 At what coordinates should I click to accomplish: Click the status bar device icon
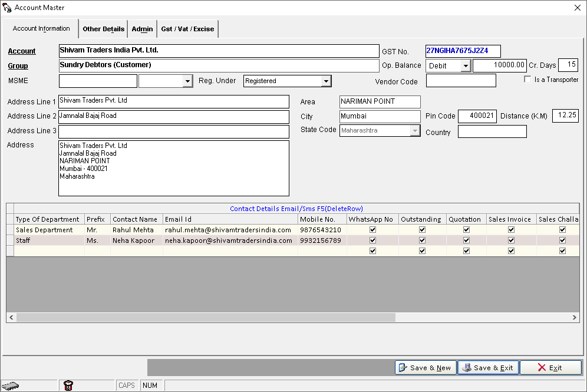pyautogui.click(x=11, y=386)
